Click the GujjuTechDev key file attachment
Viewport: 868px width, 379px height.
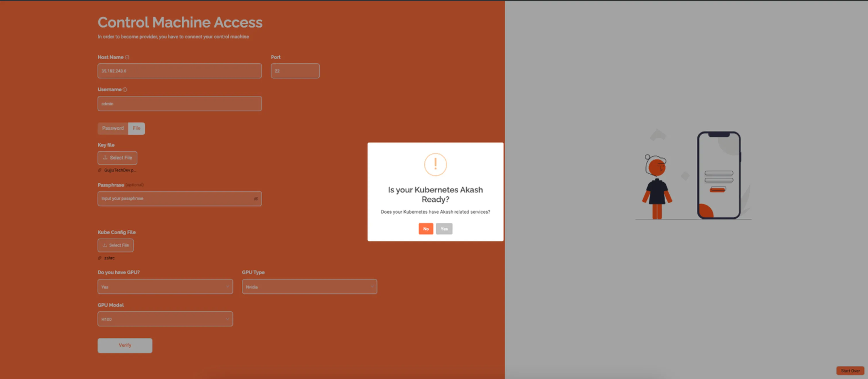[120, 170]
